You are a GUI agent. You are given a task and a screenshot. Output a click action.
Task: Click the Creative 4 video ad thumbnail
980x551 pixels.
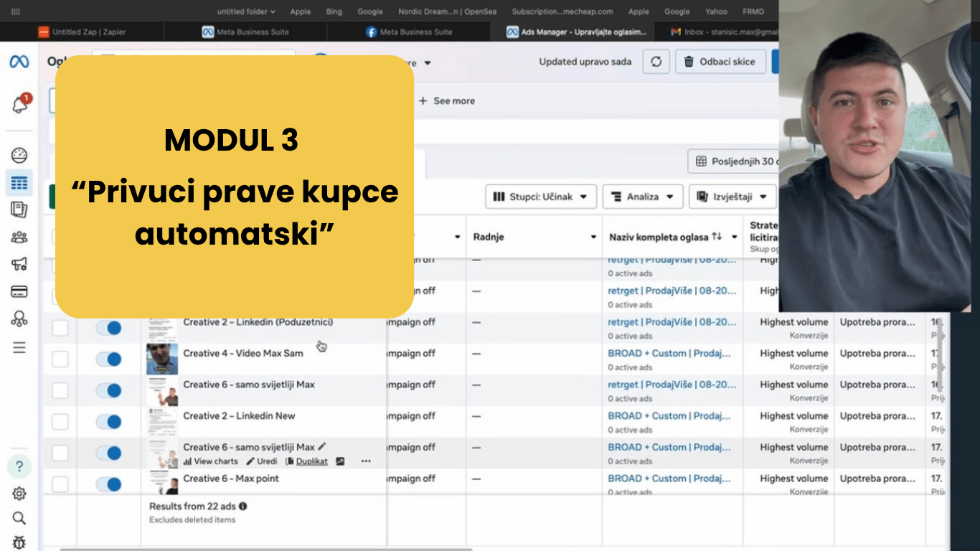pos(162,359)
